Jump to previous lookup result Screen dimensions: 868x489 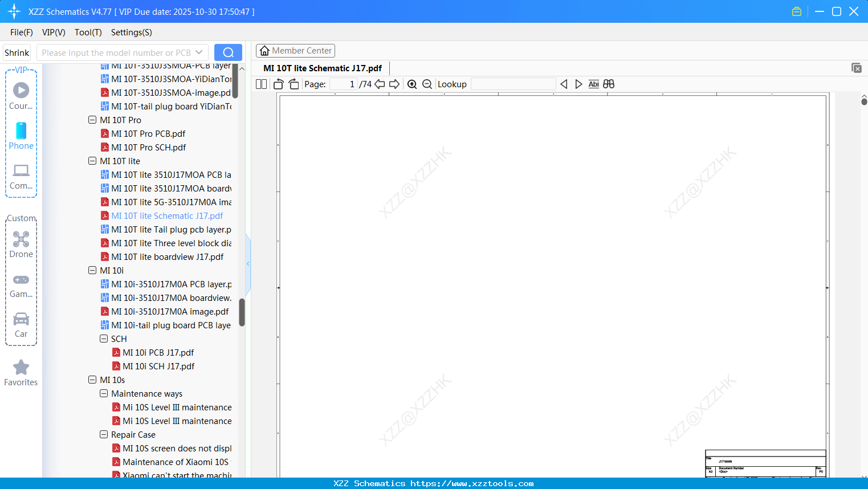(x=564, y=84)
